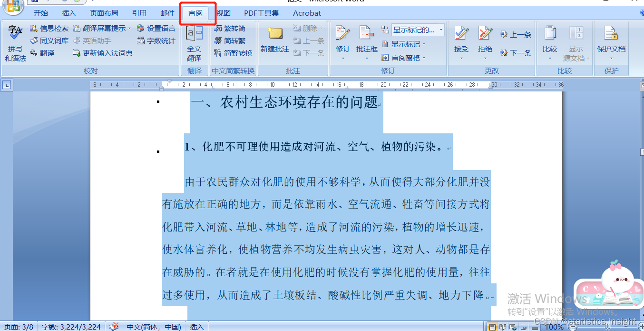
Task: Switch to full screen reading view
Action: 503,327
